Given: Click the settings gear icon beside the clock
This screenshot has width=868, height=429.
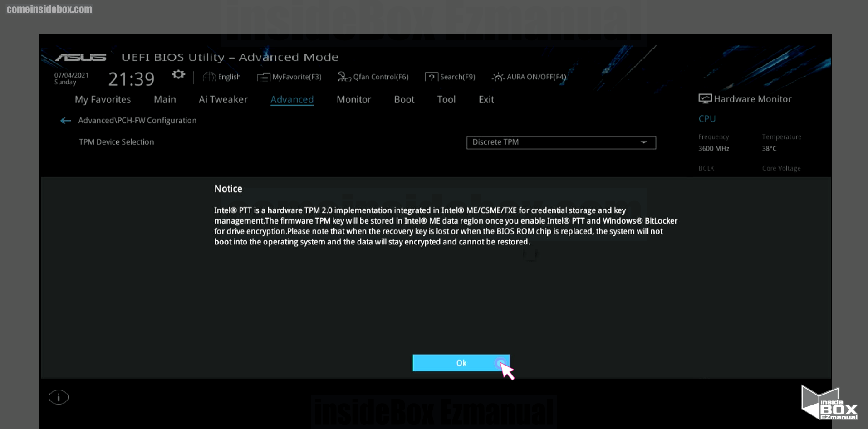Looking at the screenshot, I should [178, 74].
